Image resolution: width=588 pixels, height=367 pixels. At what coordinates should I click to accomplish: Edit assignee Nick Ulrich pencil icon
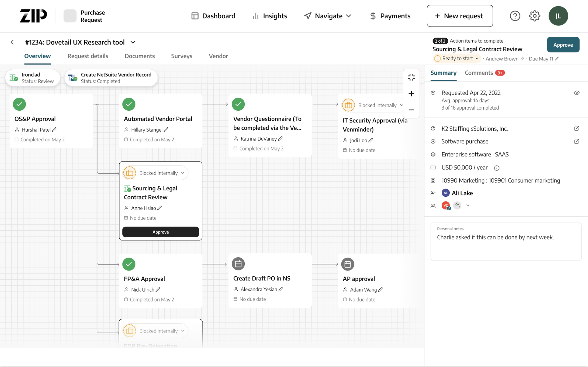158,289
